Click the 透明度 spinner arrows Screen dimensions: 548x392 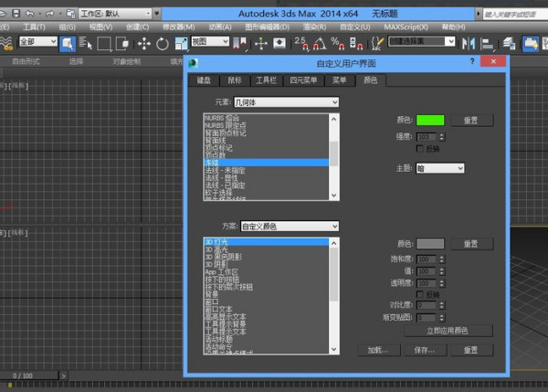[x=441, y=283]
